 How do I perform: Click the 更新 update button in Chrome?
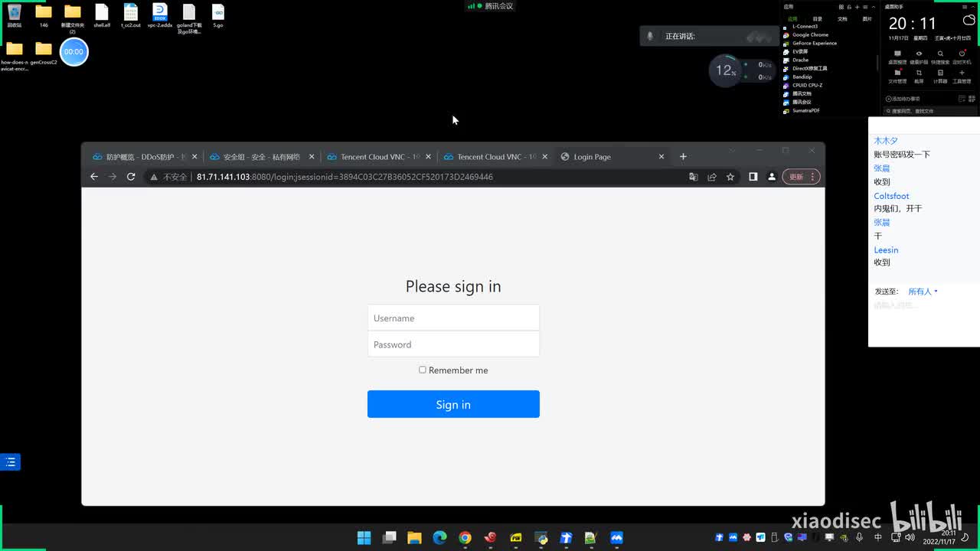pyautogui.click(x=801, y=177)
